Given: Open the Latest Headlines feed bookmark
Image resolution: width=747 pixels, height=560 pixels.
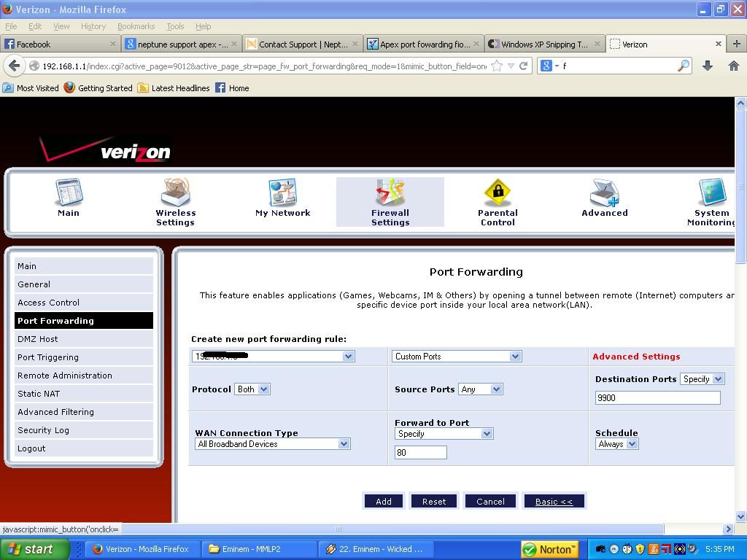Looking at the screenshot, I should pos(174,88).
